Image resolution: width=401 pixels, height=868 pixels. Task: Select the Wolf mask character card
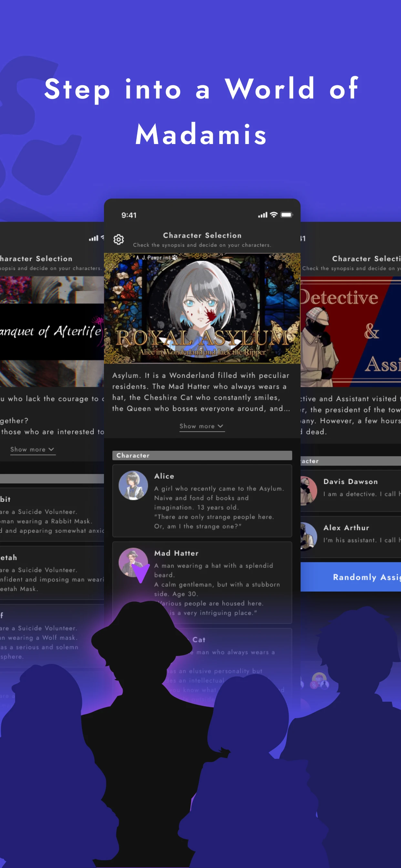tap(52, 635)
